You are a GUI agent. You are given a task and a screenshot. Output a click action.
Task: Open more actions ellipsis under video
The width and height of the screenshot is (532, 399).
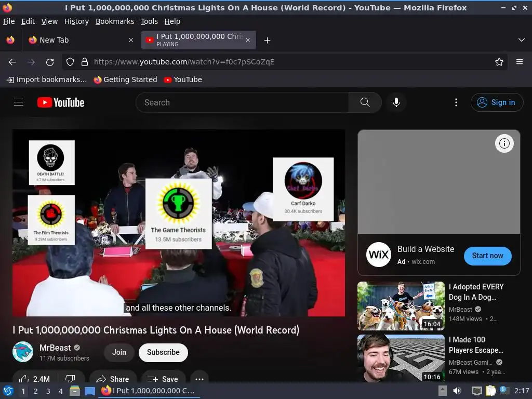point(199,379)
